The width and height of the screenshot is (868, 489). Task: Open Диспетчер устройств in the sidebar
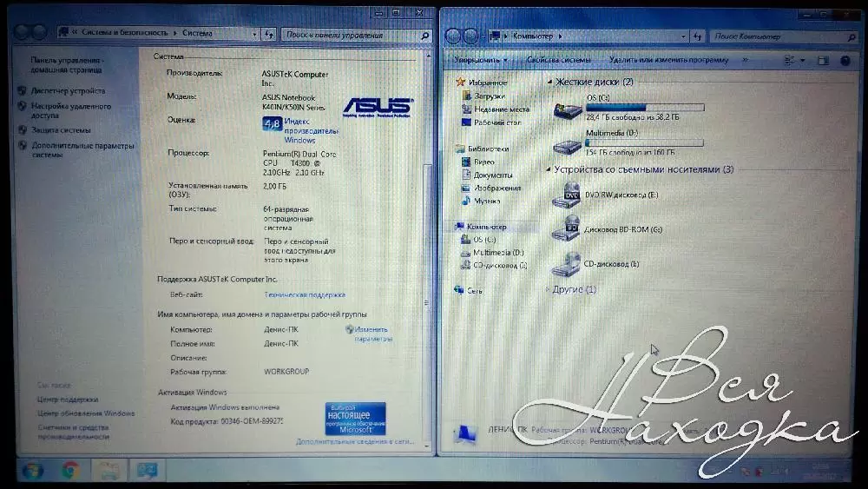pyautogui.click(x=68, y=90)
